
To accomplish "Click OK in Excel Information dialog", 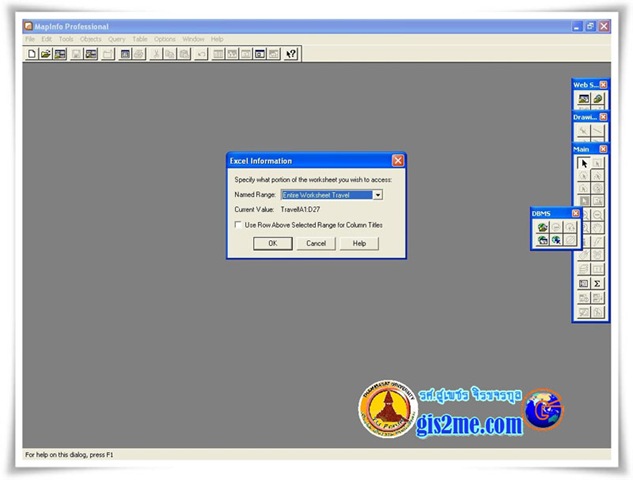I will tap(273, 243).
